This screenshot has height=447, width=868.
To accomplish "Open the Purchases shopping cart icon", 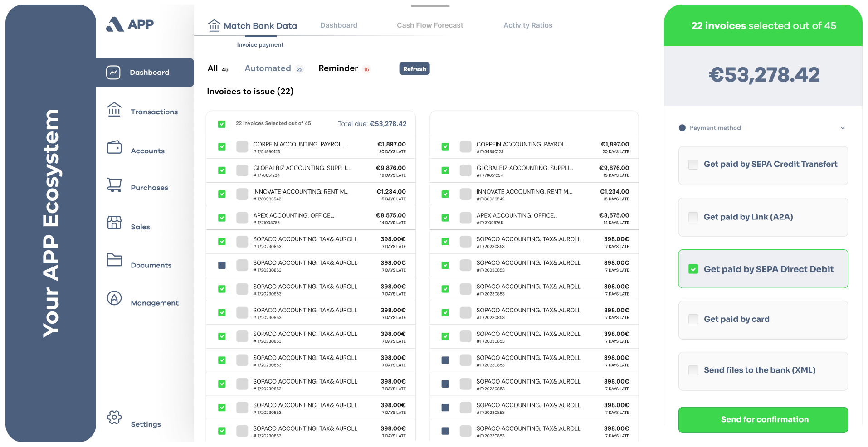I will click(114, 185).
